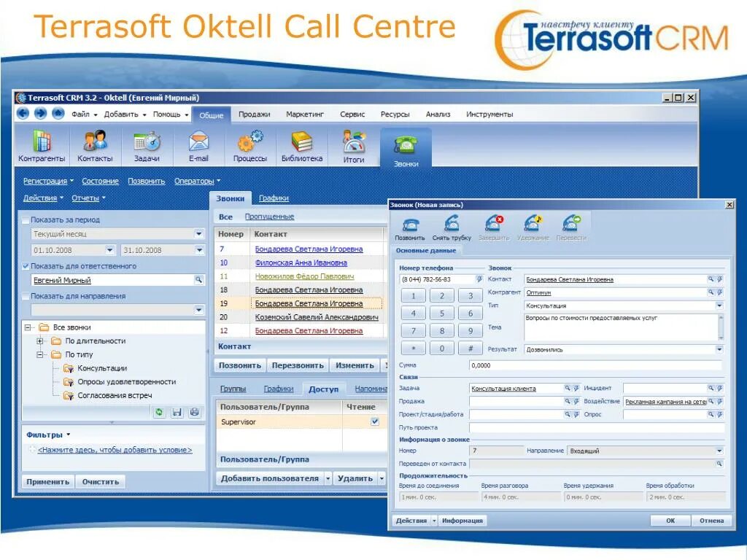
Task: Open the Добавить menu
Action: tap(125, 114)
